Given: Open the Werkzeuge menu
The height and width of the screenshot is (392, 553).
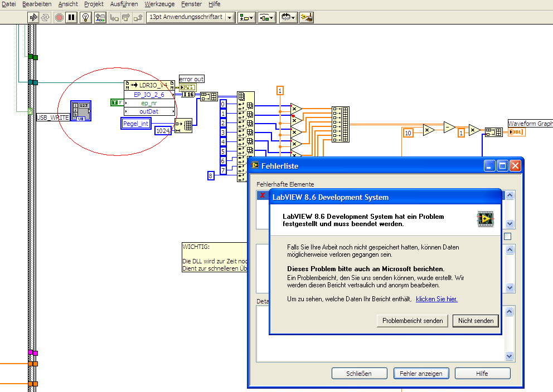Looking at the screenshot, I should 159,4.
